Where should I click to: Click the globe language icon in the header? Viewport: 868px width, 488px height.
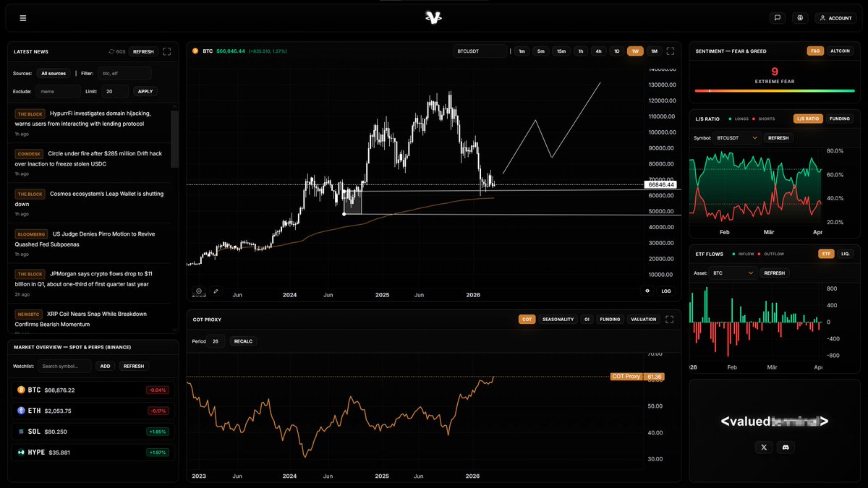coord(800,18)
